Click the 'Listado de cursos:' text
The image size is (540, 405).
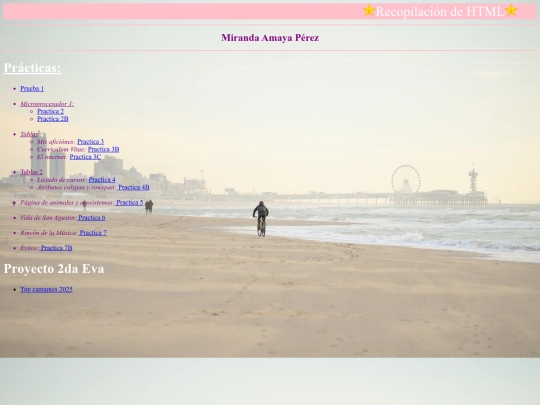(x=62, y=179)
